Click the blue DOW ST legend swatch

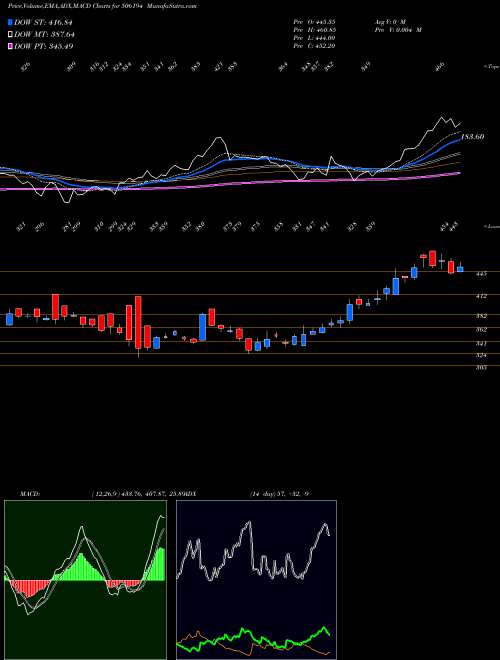11,22
